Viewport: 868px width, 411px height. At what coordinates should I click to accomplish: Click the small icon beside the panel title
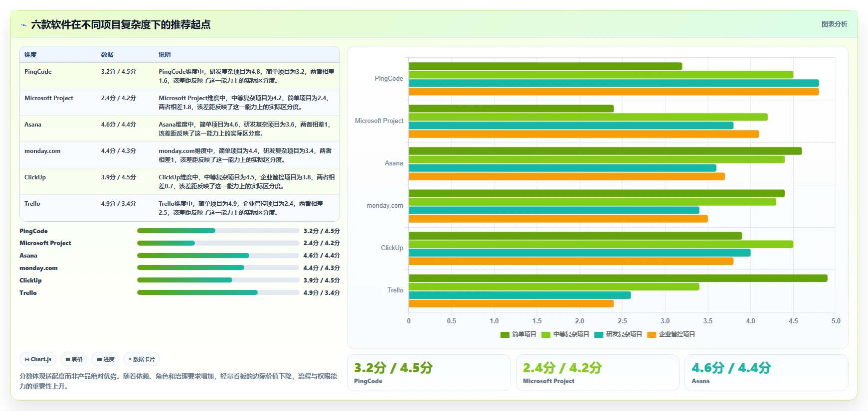point(23,25)
